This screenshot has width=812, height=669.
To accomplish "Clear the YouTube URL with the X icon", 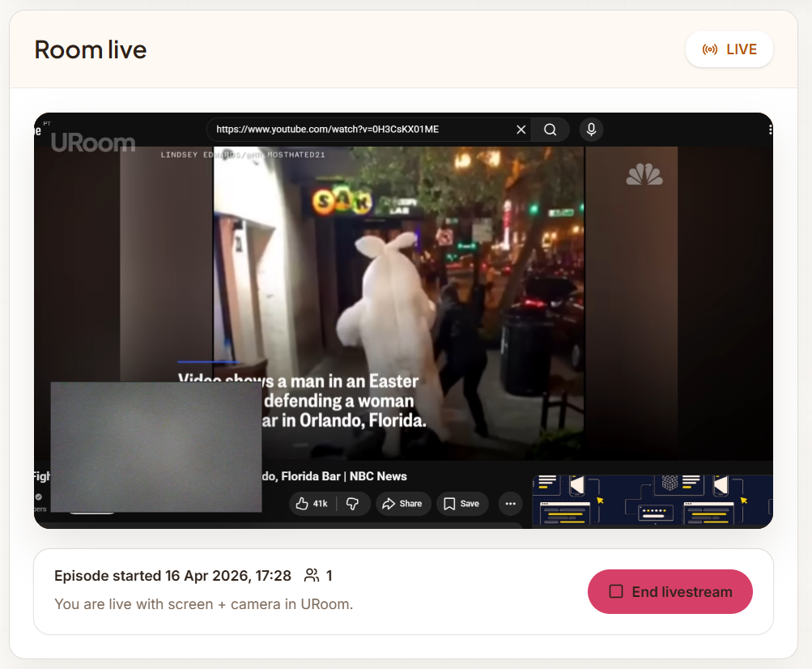I will click(521, 130).
